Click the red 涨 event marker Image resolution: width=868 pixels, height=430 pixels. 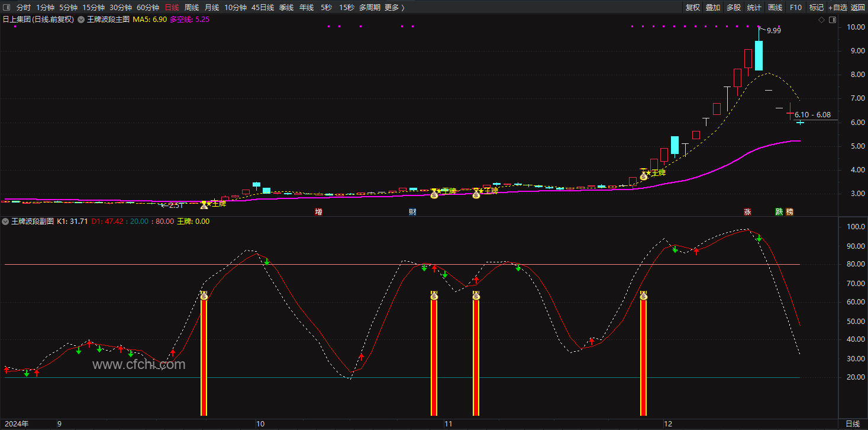(748, 211)
